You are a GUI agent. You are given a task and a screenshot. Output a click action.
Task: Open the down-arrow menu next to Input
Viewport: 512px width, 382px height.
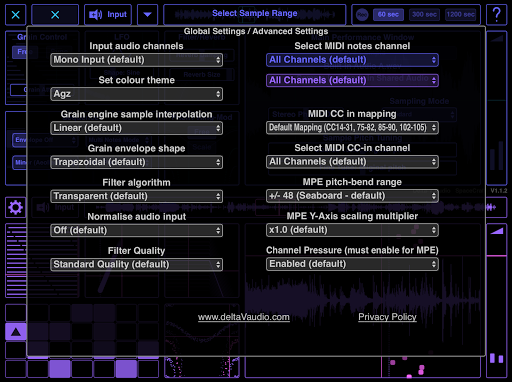tap(147, 15)
